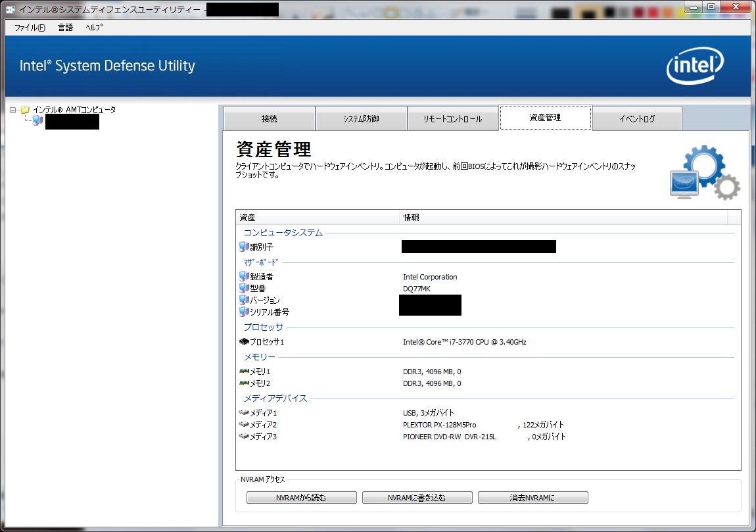Click the 型番 row icon
This screenshot has width=756, height=532.
[x=244, y=289]
